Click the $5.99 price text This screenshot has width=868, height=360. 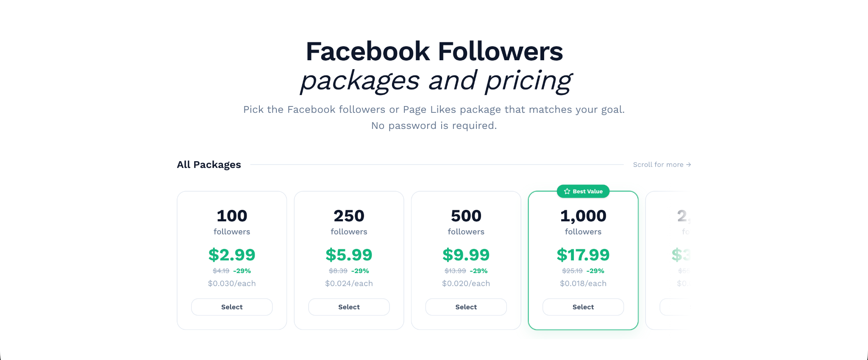click(x=349, y=255)
